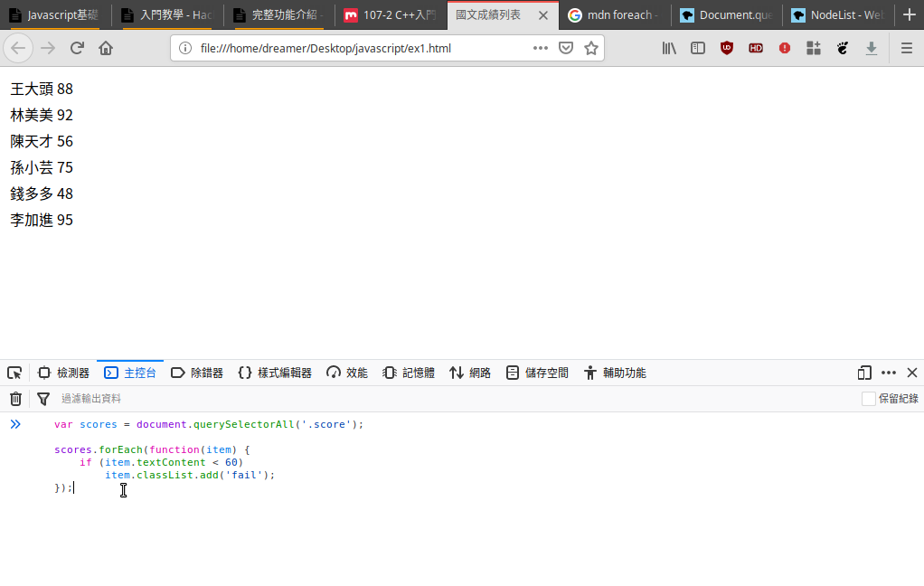Toggle the sidebar view icon
This screenshot has height=586, width=924.
pos(698,48)
